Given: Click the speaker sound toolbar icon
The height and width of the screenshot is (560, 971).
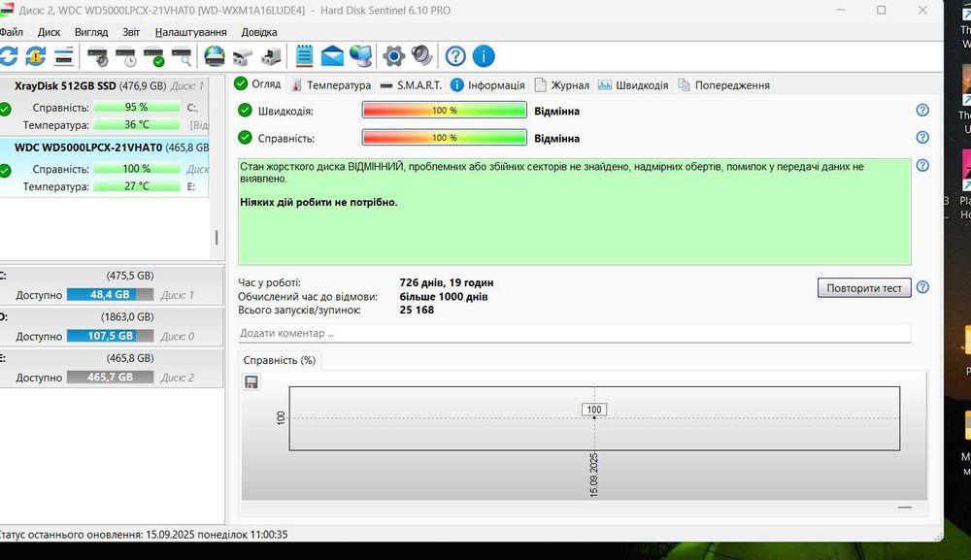Looking at the screenshot, I should pos(421,56).
